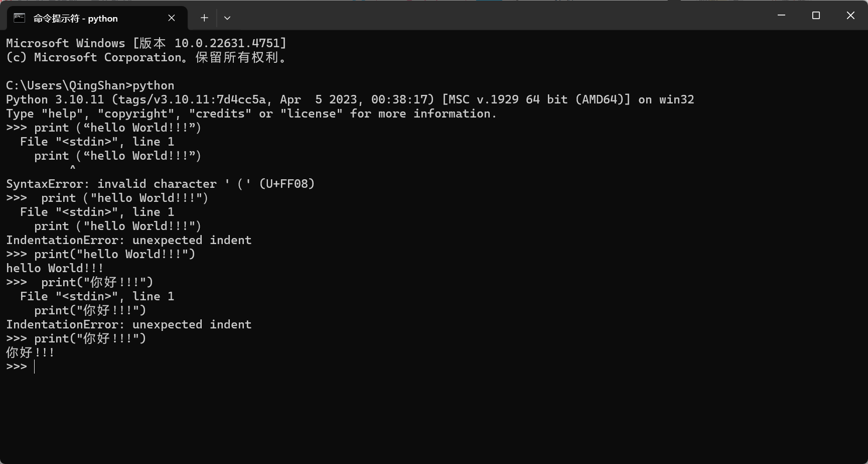The height and width of the screenshot is (464, 868).
Task: Minimize the terminal window
Action: (x=781, y=16)
